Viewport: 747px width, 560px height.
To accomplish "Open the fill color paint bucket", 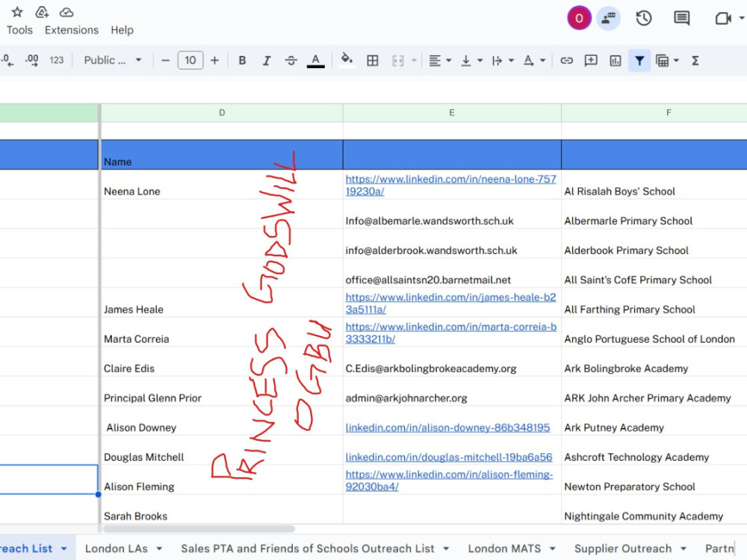I will coord(347,60).
